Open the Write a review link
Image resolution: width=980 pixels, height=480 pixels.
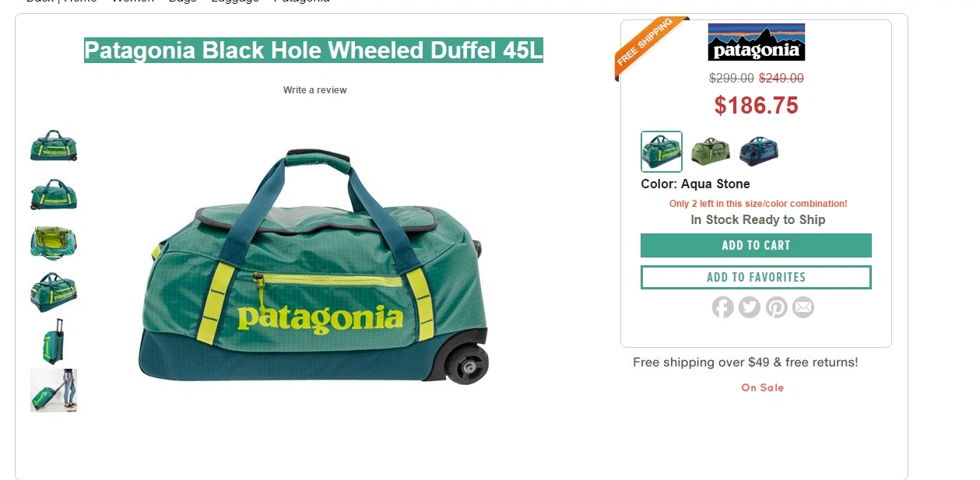point(314,90)
